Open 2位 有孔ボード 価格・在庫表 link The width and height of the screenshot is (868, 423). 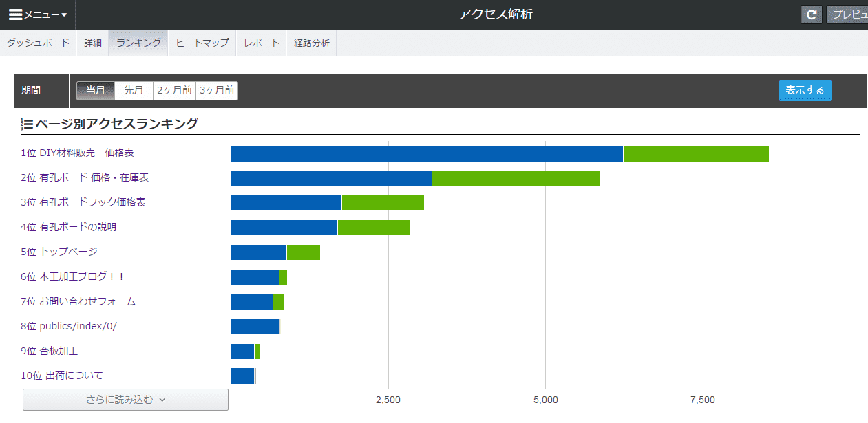pos(85,177)
